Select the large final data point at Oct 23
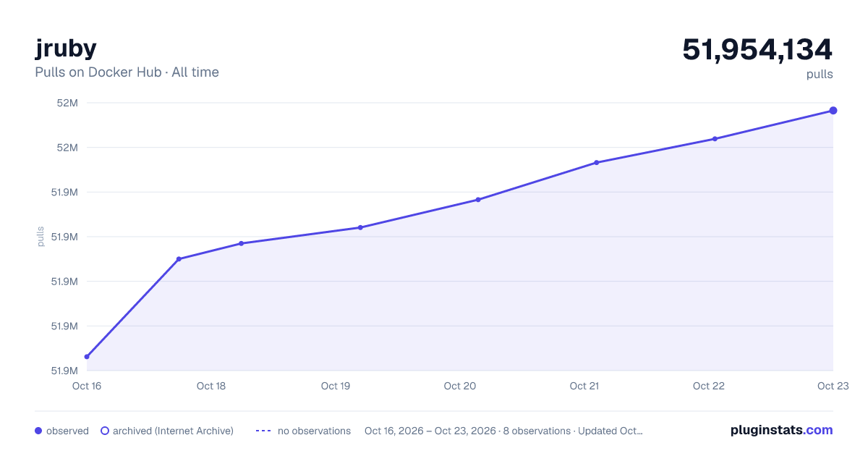The width and height of the screenshot is (868, 456). (833, 111)
